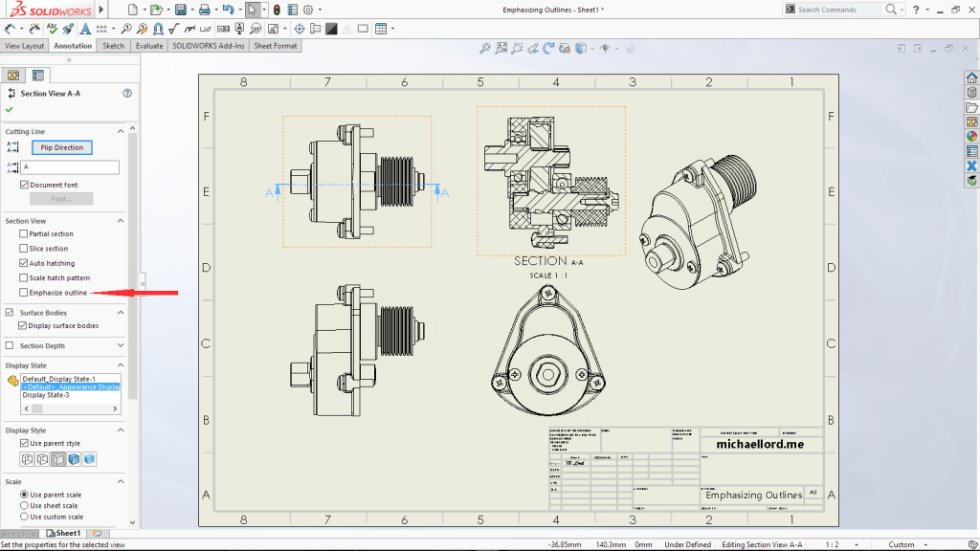Click the Zoom to Fit icon
The width and height of the screenshot is (980, 551).
coord(485,48)
